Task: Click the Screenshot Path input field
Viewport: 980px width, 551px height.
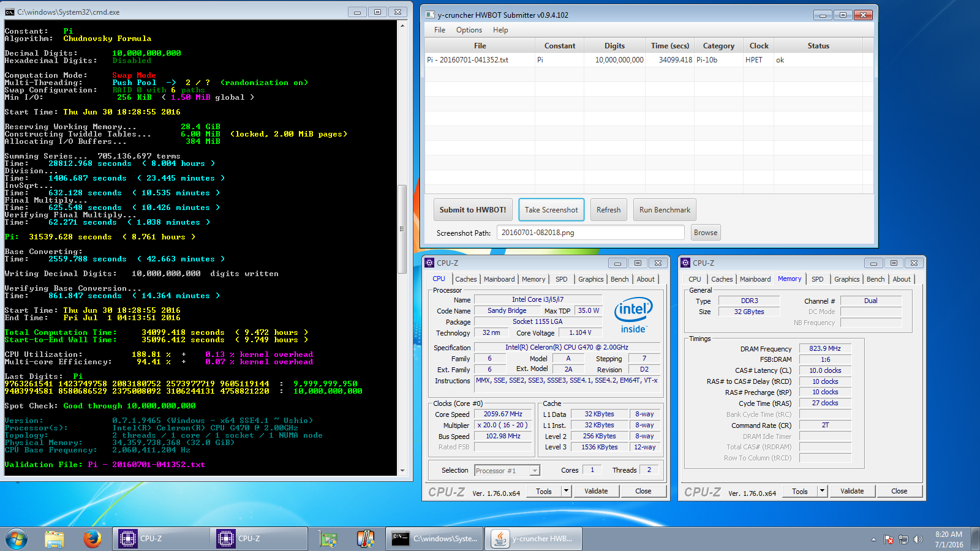Action: click(x=590, y=233)
